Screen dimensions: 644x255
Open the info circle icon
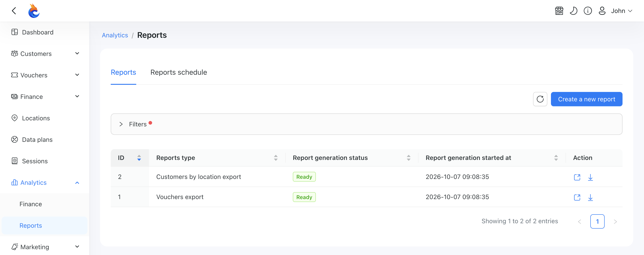pos(588,11)
